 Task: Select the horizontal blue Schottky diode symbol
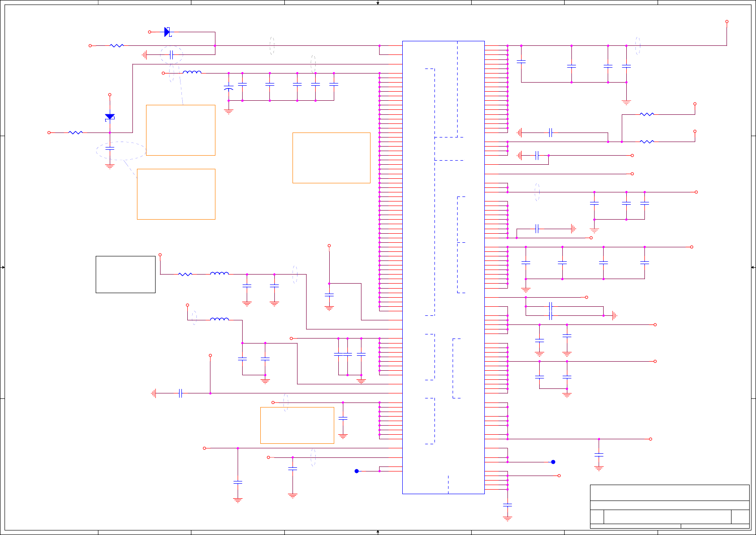167,32
